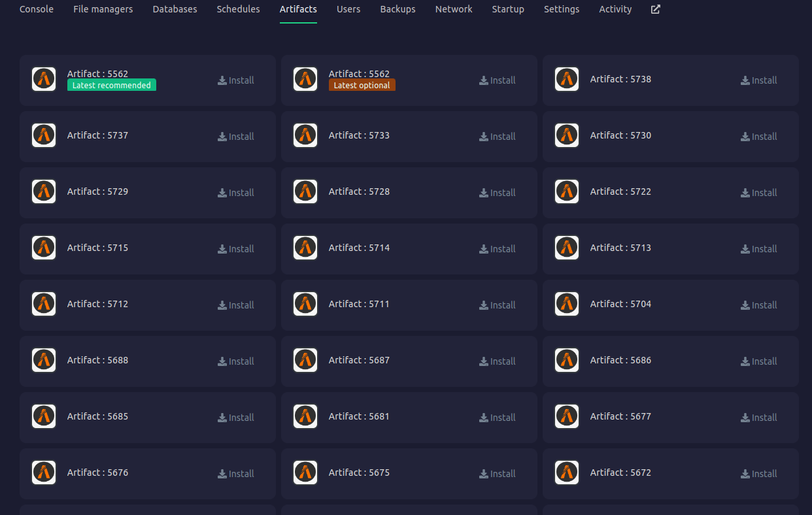Install Artifact 5712
812x515 pixels.
(236, 305)
